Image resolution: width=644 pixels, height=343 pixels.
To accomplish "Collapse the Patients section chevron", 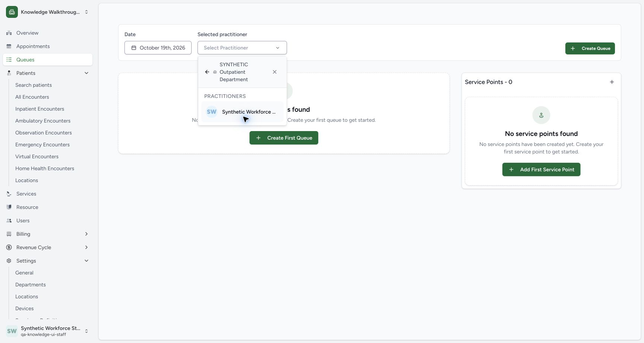I will pyautogui.click(x=86, y=73).
